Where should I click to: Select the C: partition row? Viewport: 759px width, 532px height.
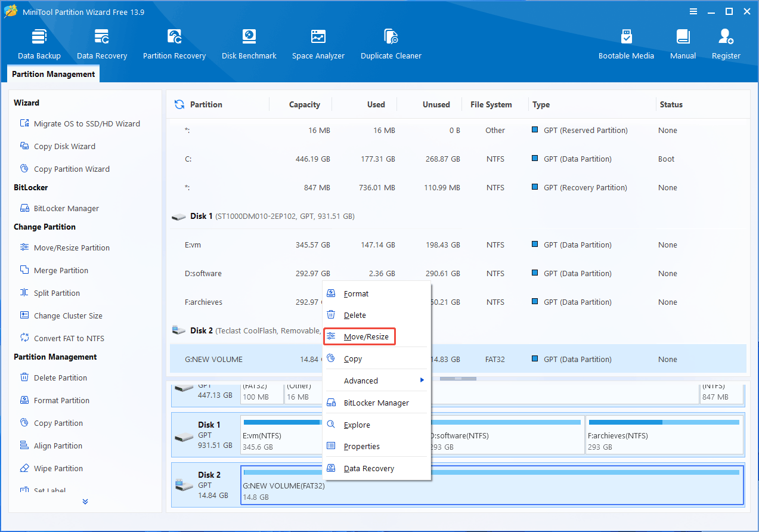coord(458,159)
